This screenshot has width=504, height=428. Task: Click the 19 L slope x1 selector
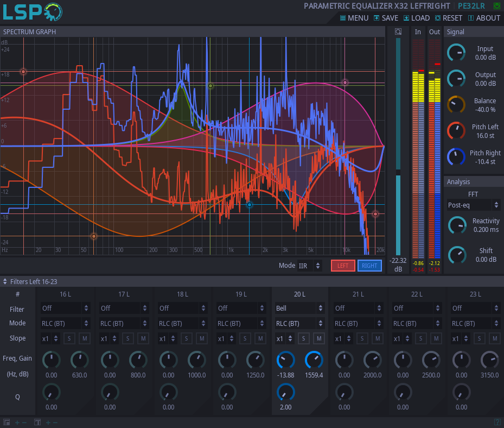coord(226,338)
